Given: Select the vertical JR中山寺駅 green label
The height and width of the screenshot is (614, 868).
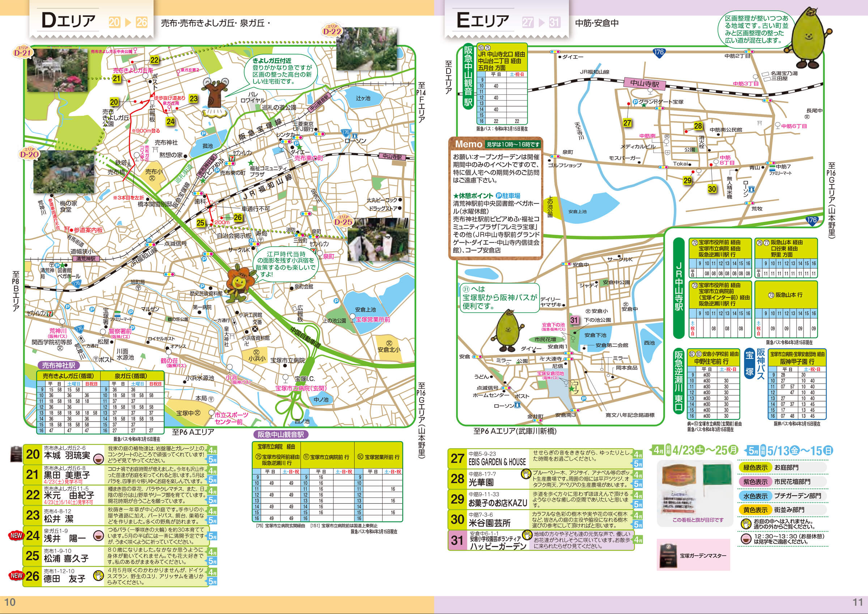Looking at the screenshot, I should (679, 287).
